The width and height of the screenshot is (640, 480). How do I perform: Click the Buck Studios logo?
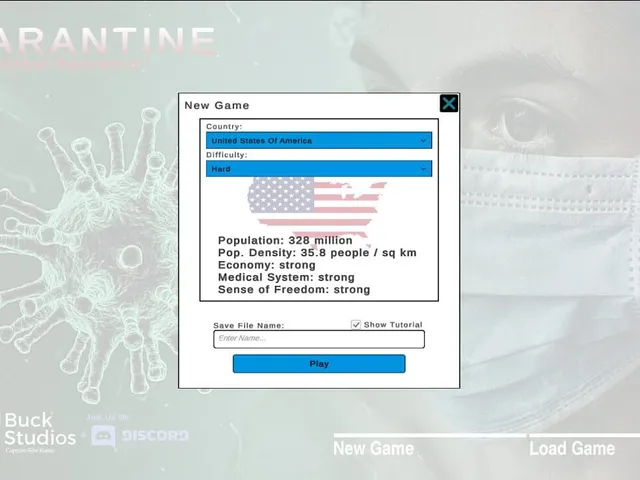(40, 432)
